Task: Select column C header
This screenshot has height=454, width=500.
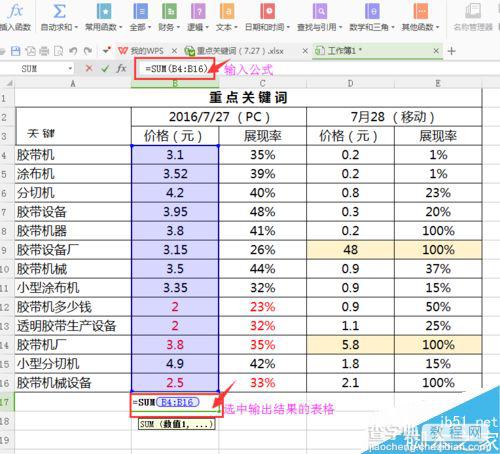Action: pos(263,83)
